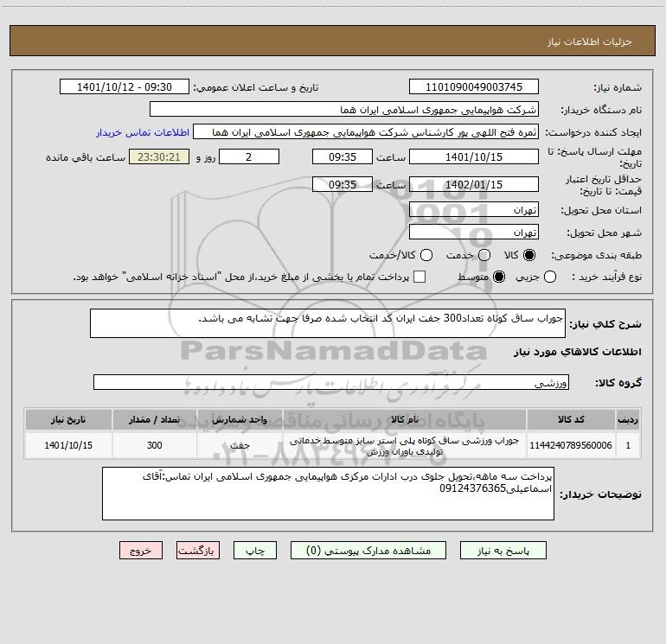Click the need number field 1101090049003745
666x644 pixels.
coord(474,87)
